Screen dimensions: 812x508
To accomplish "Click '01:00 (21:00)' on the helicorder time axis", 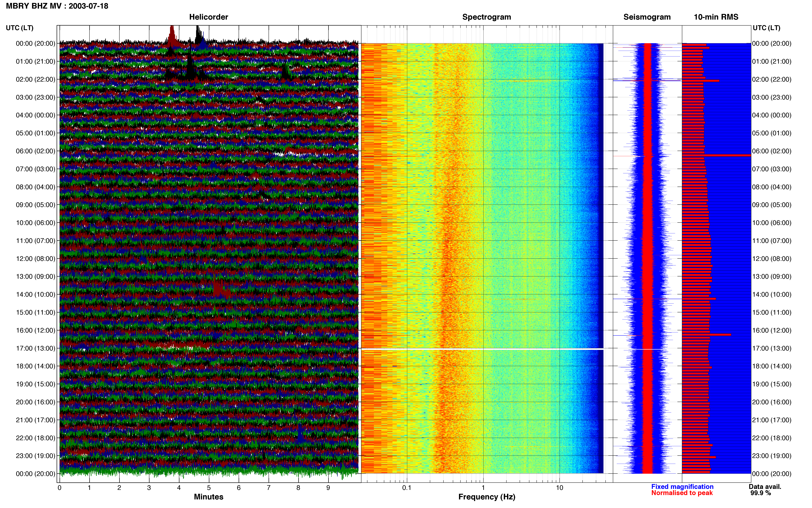I will (x=36, y=61).
